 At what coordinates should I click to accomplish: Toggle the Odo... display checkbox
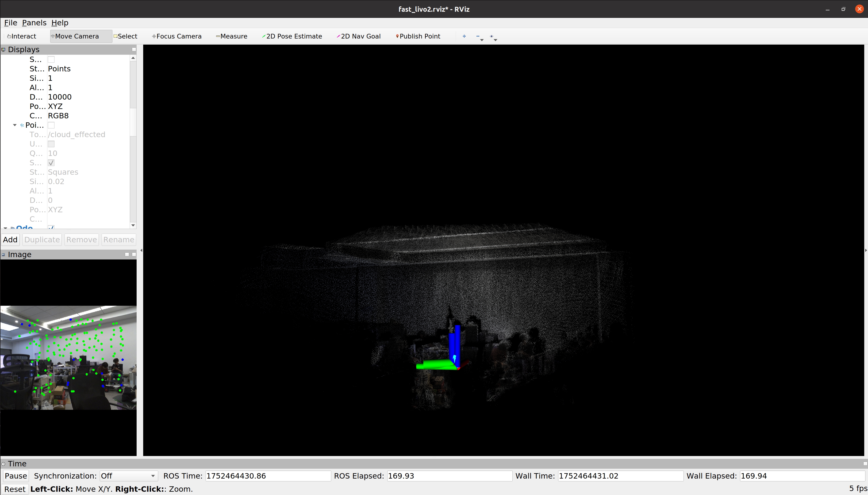pos(51,227)
